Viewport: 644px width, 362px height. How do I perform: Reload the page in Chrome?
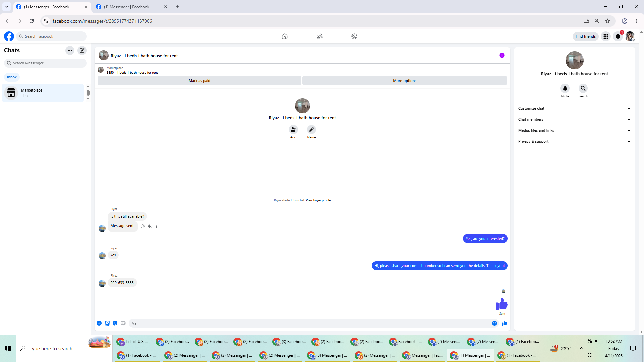tap(32, 21)
